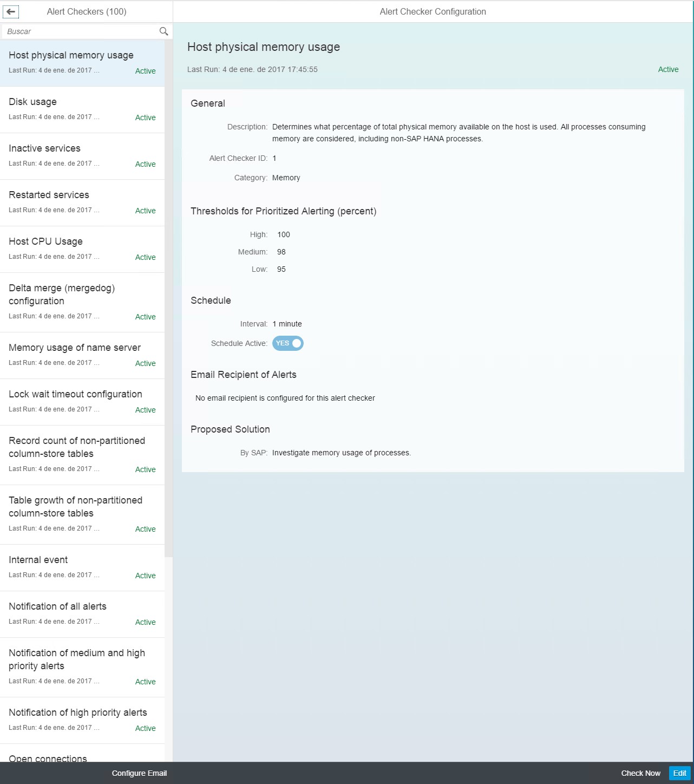The image size is (694, 784).
Task: Click the Check Now button
Action: pos(640,773)
